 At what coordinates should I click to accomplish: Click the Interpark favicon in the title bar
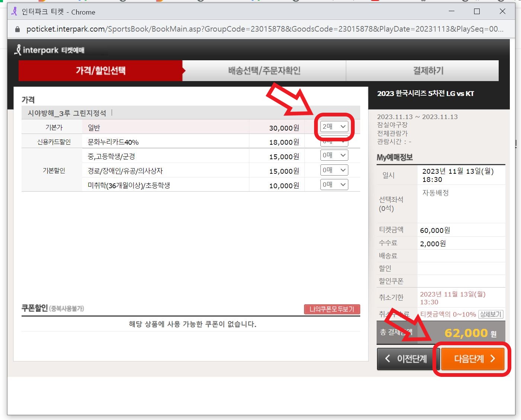coord(15,12)
